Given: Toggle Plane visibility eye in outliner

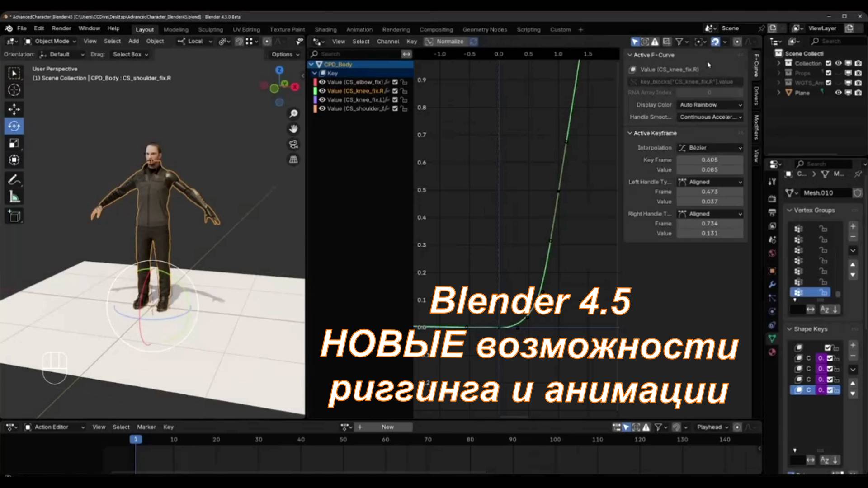Looking at the screenshot, I should pos(838,93).
